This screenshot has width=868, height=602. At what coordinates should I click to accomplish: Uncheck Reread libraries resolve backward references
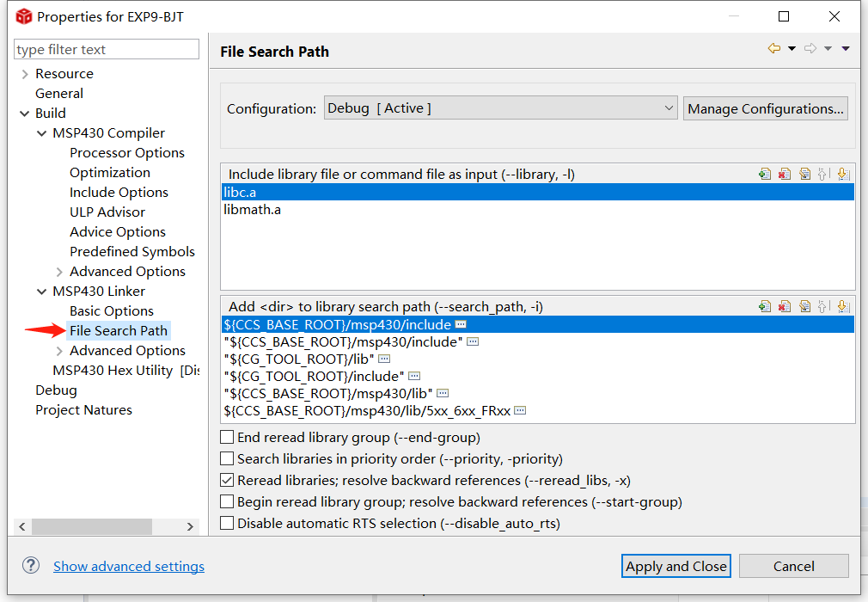(x=227, y=480)
